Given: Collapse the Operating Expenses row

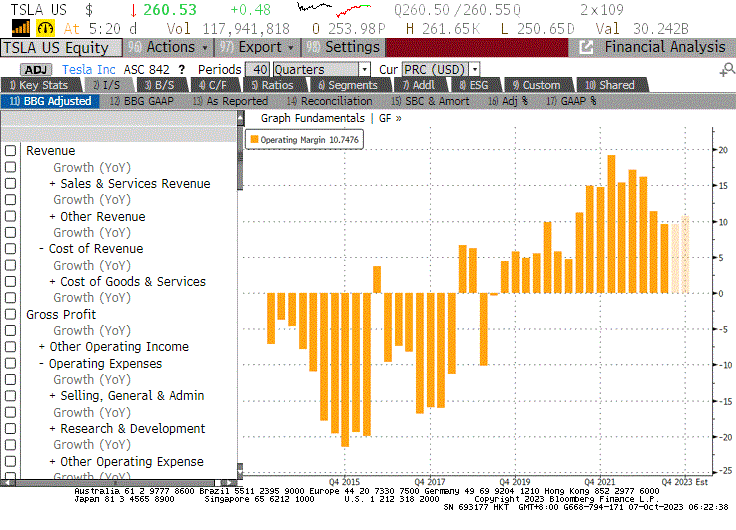Looking at the screenshot, I should click(x=41, y=364).
